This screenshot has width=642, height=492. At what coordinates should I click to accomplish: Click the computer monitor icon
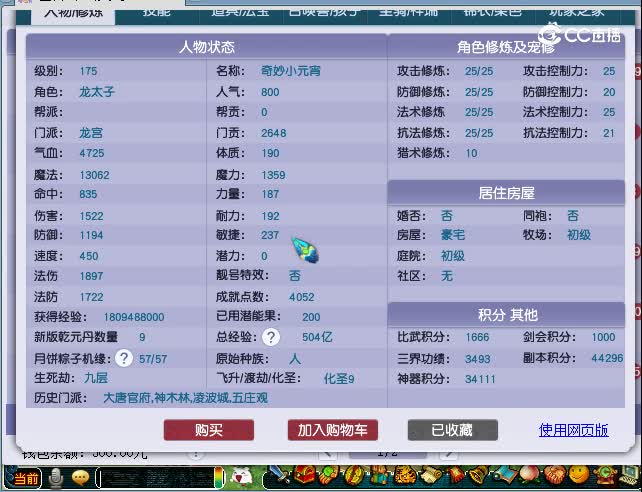tap(629, 476)
